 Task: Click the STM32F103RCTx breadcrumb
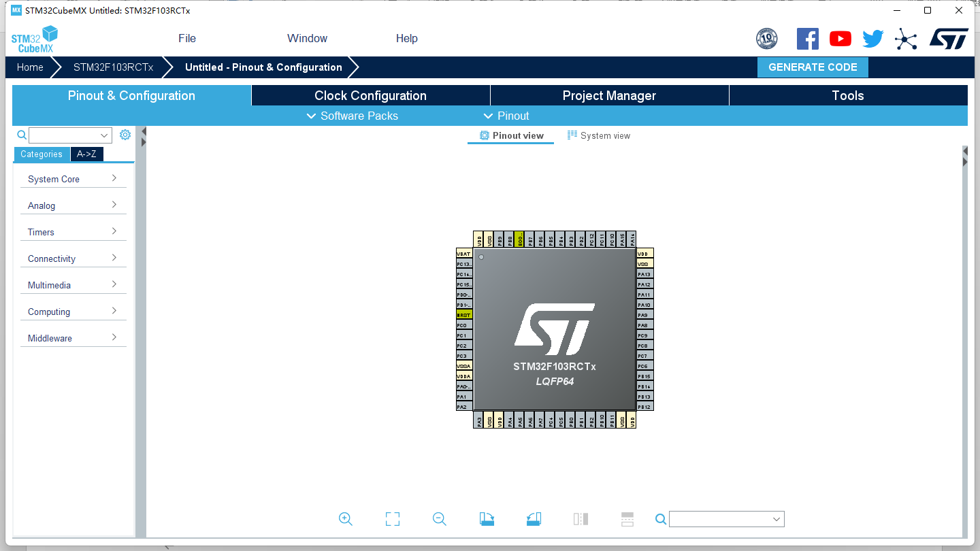[114, 67]
